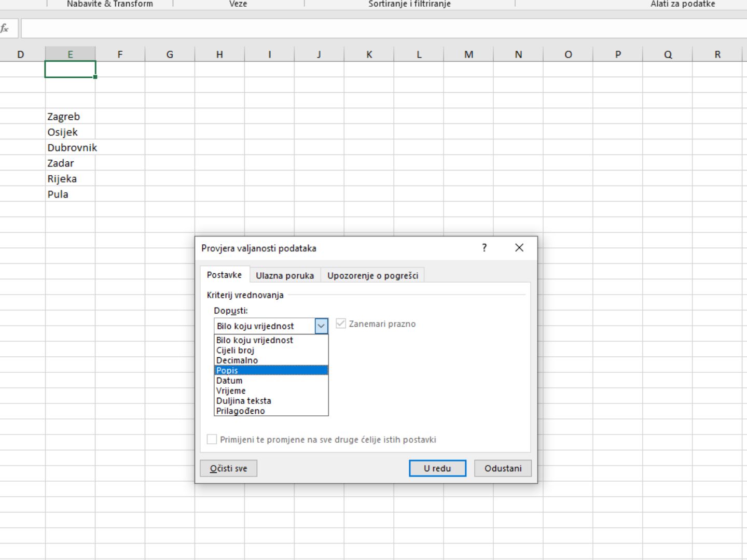
Task: Select column K header
Action: click(x=369, y=54)
